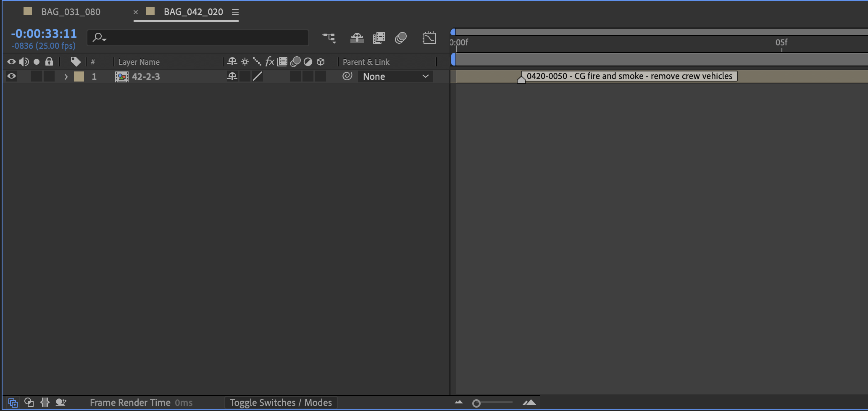Expand or collapse Layer Switches pane
Image resolution: width=868 pixels, height=411 pixels.
[x=13, y=403]
